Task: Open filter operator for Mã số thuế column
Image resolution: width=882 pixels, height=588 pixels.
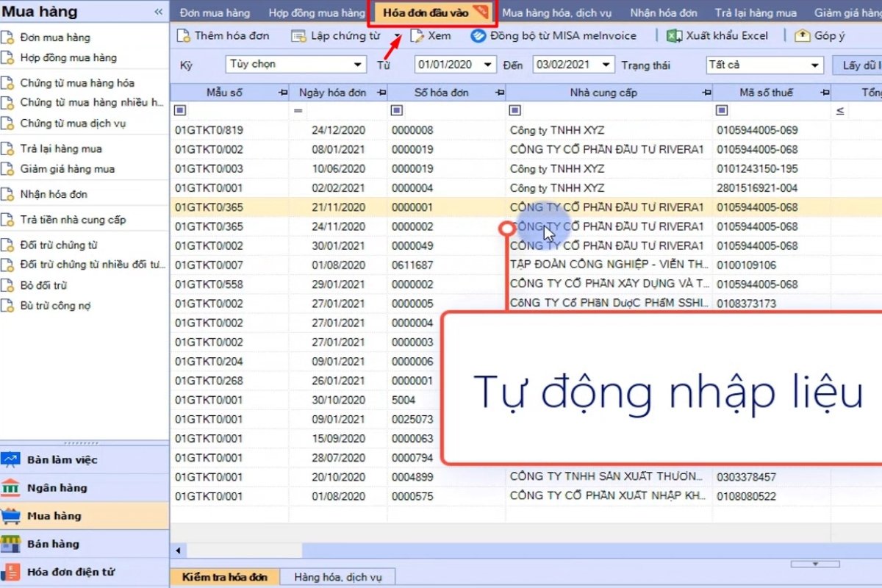Action: (x=722, y=111)
